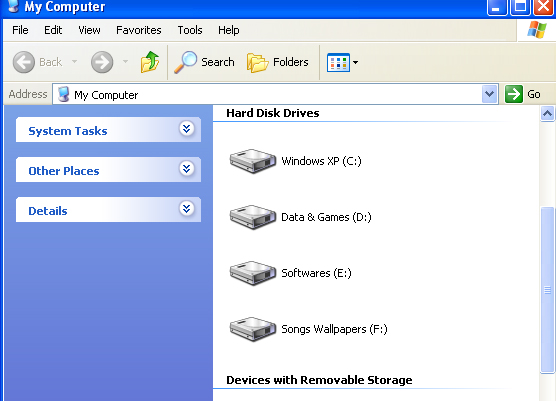
Task: Click the Windows flag logo
Action: (x=536, y=30)
